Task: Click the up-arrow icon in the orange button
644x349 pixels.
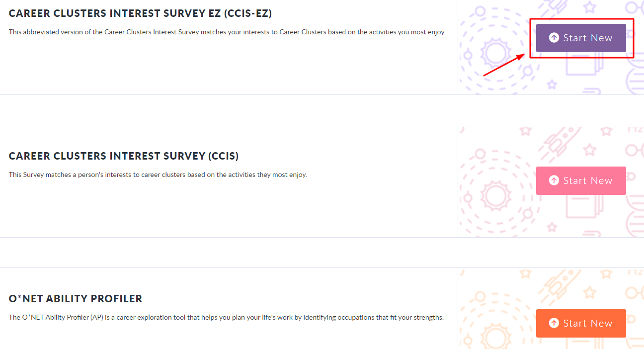Action: point(554,323)
